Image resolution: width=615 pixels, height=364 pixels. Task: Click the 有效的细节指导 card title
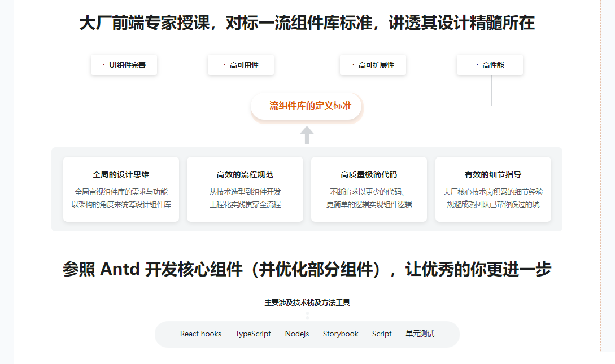(493, 175)
